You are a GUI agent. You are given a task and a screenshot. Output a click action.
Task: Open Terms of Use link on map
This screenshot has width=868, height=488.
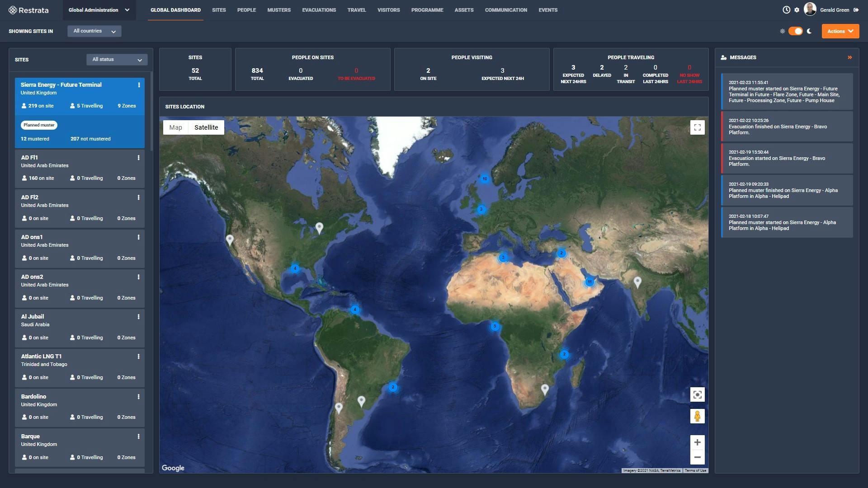[695, 470]
